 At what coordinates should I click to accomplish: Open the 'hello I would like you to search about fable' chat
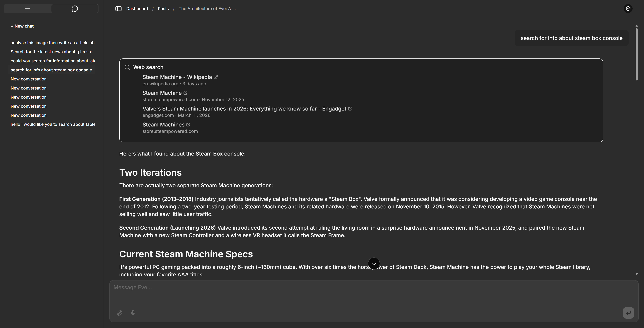[x=52, y=124]
